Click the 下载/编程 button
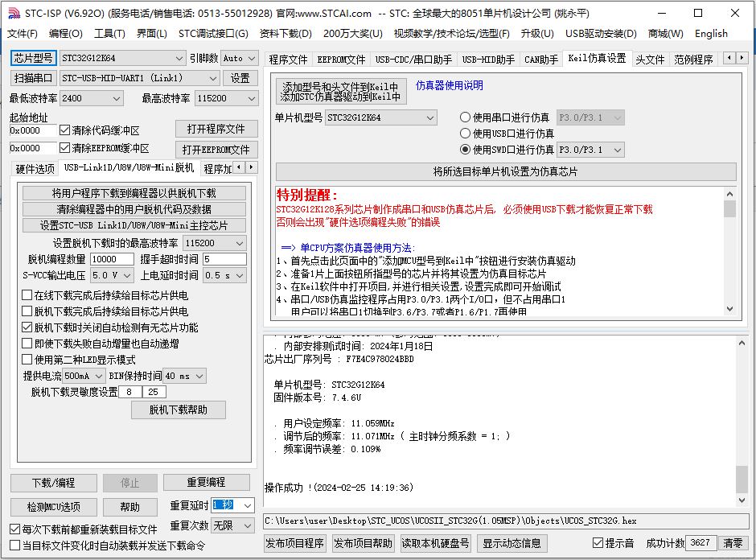Screen dimensions: 756x560 tap(54, 483)
